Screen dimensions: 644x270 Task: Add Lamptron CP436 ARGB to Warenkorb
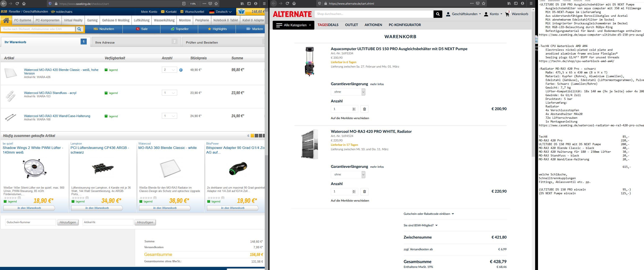pos(97,208)
